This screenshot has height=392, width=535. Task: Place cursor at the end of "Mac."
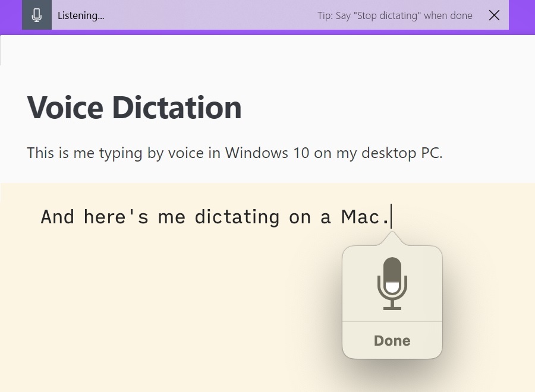coord(391,217)
